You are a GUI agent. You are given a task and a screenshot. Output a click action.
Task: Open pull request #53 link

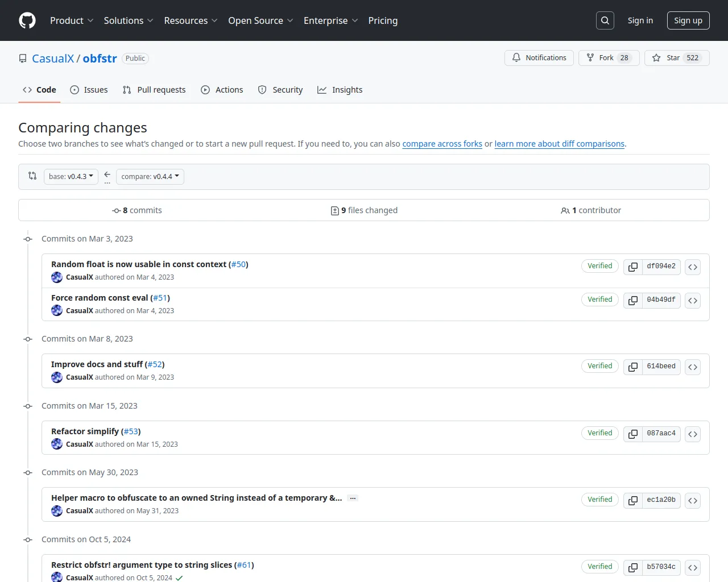(131, 431)
